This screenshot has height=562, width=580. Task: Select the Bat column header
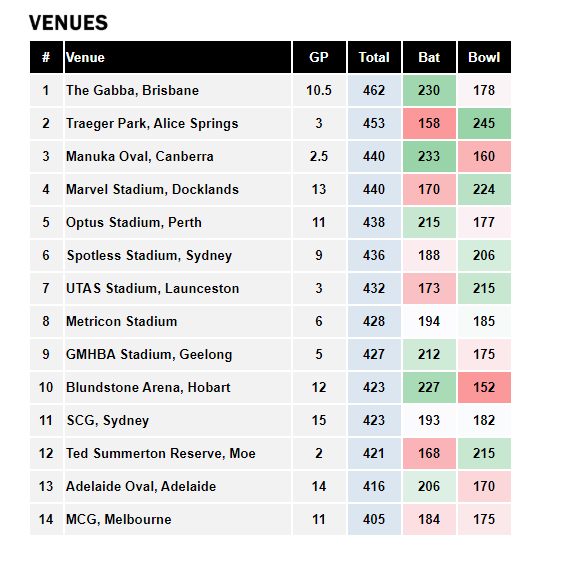tap(429, 57)
